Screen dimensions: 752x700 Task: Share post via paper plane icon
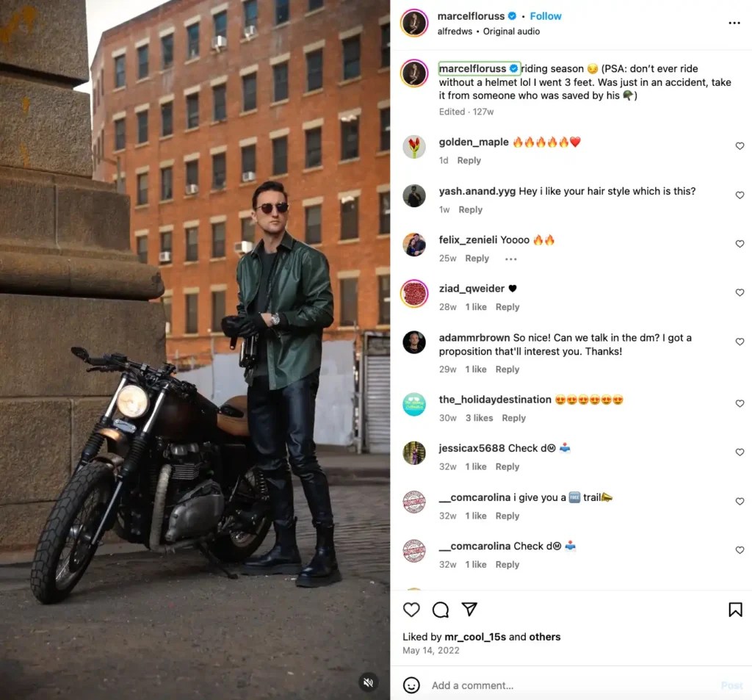[469, 609]
